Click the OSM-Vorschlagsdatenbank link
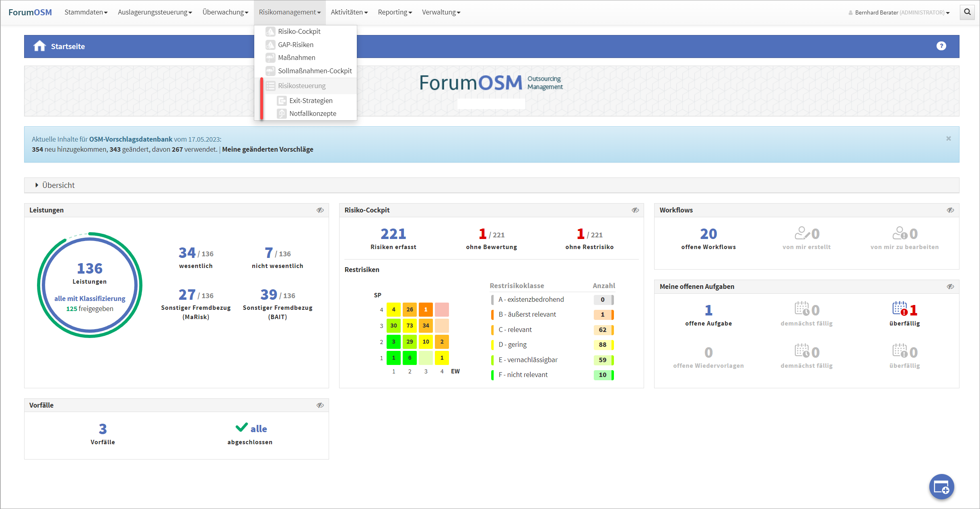 (x=130, y=139)
